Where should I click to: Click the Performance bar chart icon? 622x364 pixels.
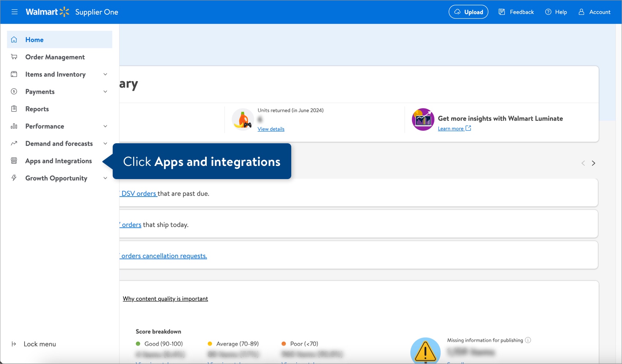point(14,126)
